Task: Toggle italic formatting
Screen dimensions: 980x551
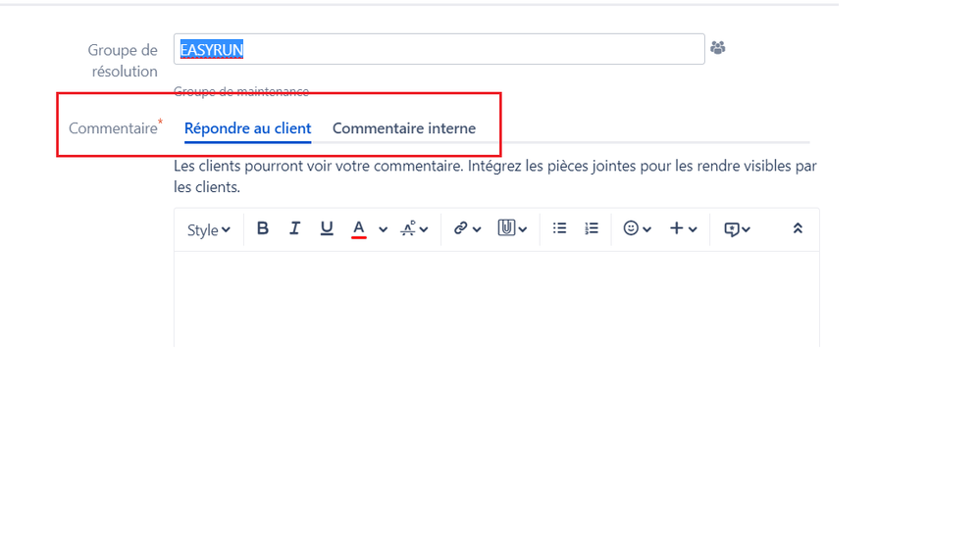Action: [x=294, y=228]
